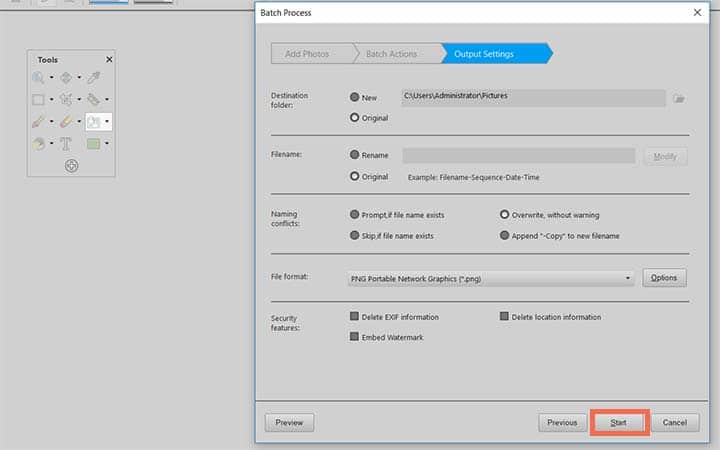Close the Tools panel
Viewport: 720px width, 450px height.
(x=109, y=60)
